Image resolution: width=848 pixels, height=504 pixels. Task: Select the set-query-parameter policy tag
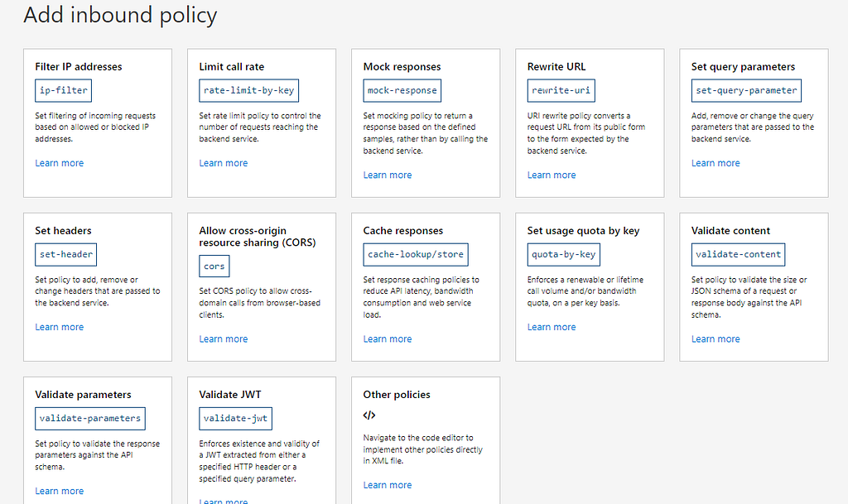click(746, 90)
